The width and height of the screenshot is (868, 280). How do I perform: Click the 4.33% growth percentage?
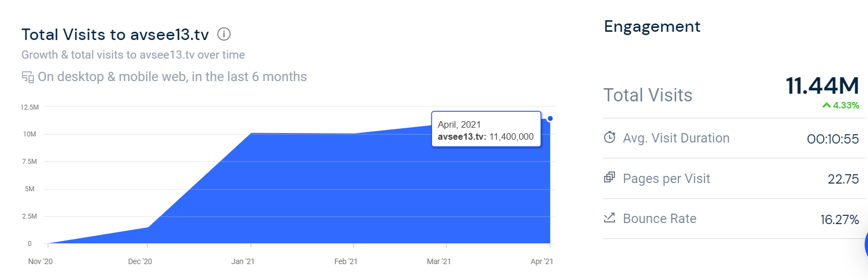tap(846, 105)
